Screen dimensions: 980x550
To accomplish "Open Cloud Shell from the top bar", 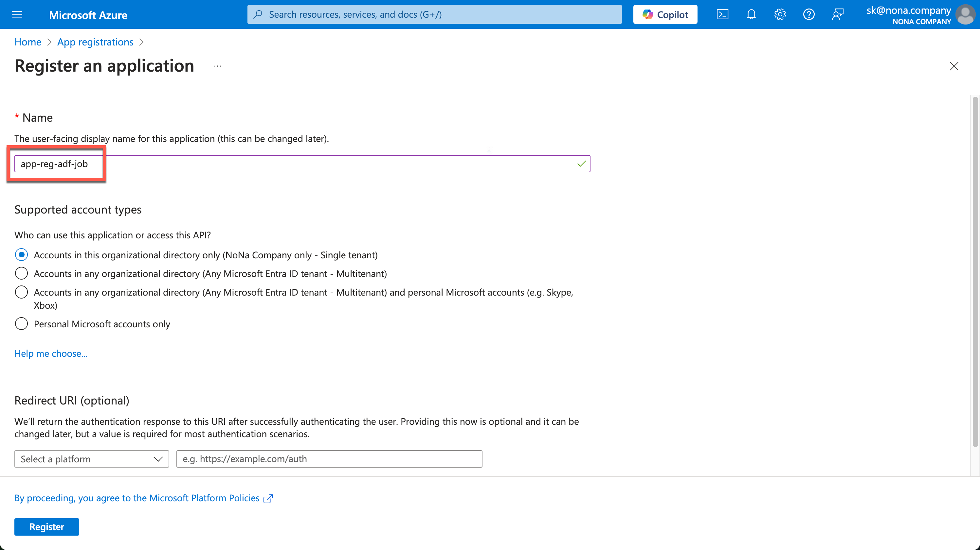I will [x=722, y=14].
